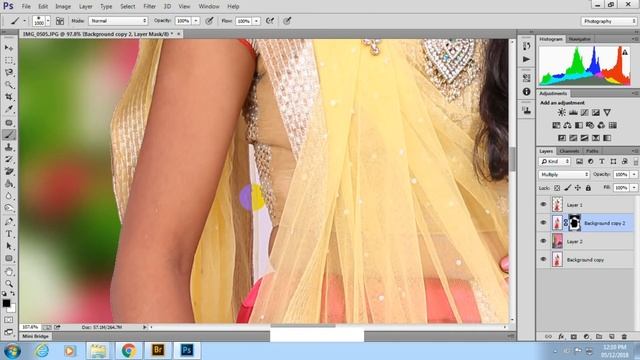640x360 pixels.
Task: Open the History panel icon
Action: 527,46
